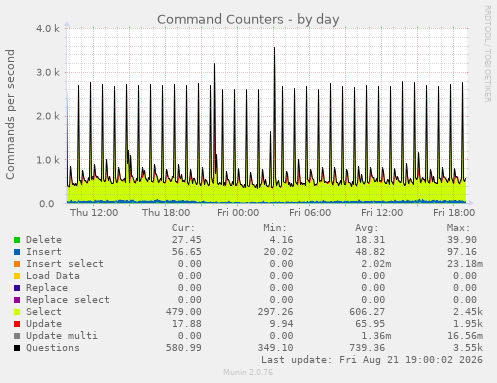The image size is (497, 383).
Task: Click the gray Update multi legend swatch
Action: (x=17, y=336)
